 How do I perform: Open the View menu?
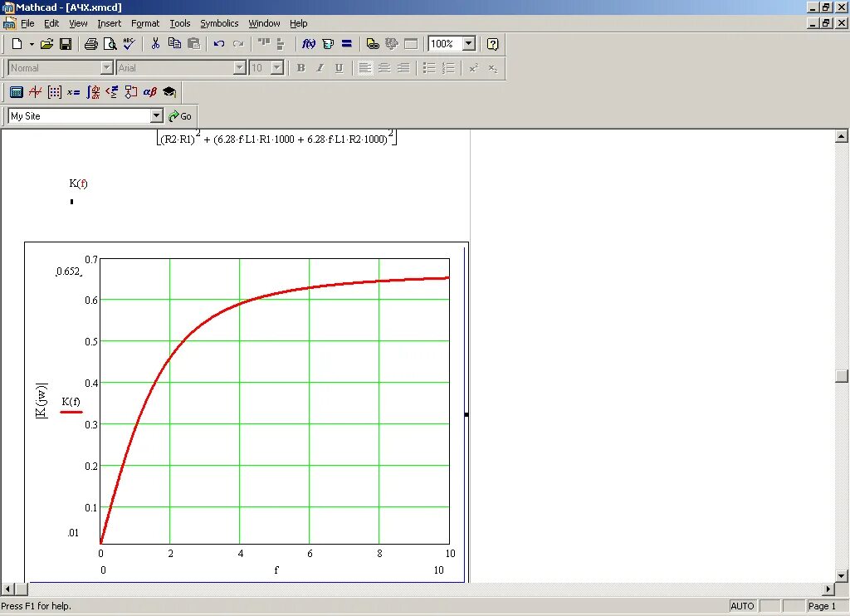click(x=78, y=23)
